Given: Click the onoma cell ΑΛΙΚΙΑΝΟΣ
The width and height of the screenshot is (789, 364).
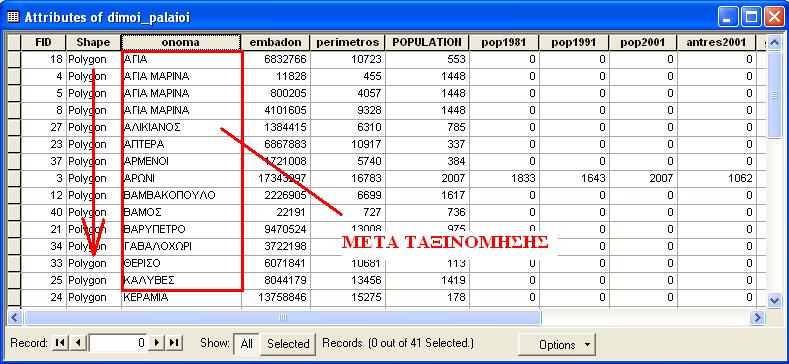Looking at the screenshot, I should click(x=181, y=127).
